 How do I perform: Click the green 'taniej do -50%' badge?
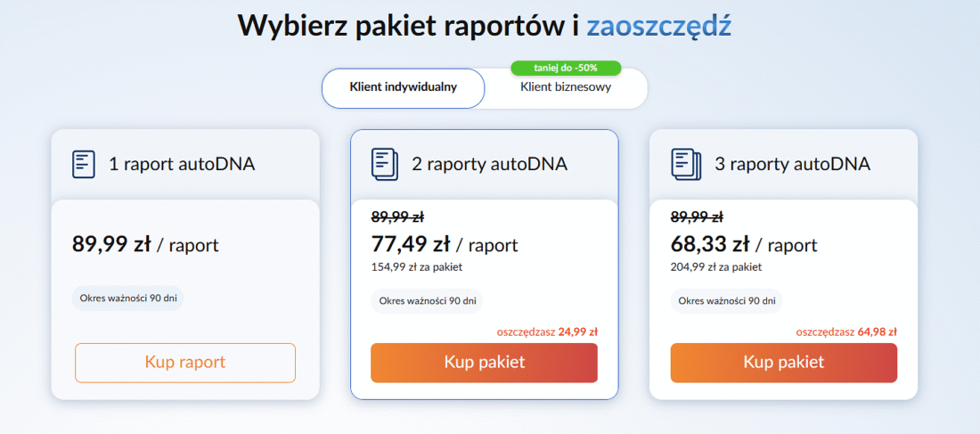pyautogui.click(x=566, y=68)
